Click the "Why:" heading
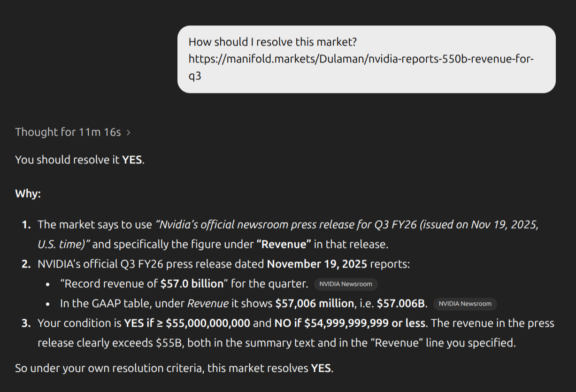This screenshot has height=392, width=576. pos(28,193)
